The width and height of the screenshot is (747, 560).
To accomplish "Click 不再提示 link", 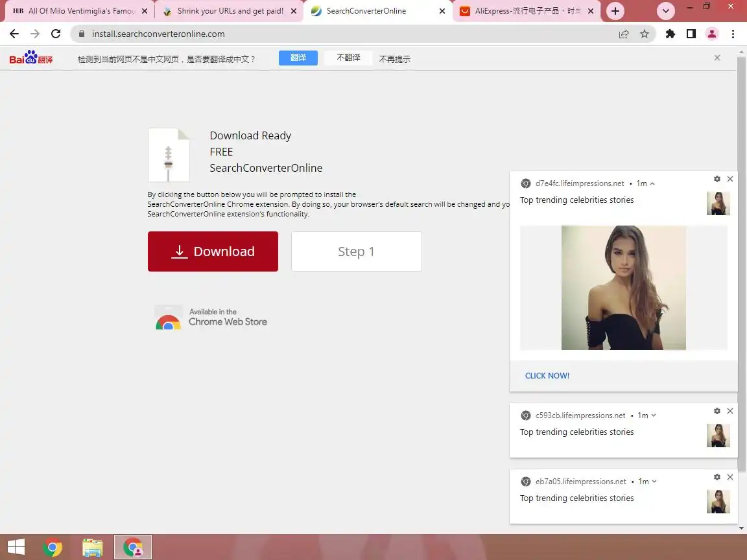I will pos(394,59).
